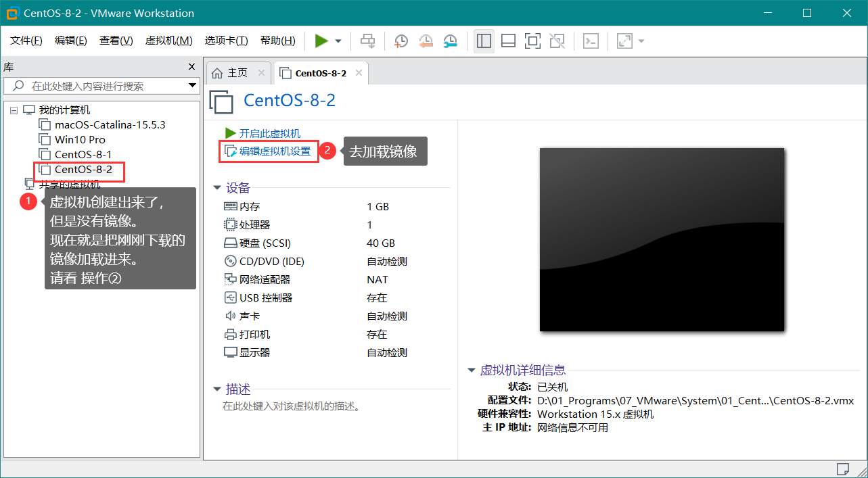The width and height of the screenshot is (868, 478).
Task: Click the green power on toolbar button
Action: 321,41
